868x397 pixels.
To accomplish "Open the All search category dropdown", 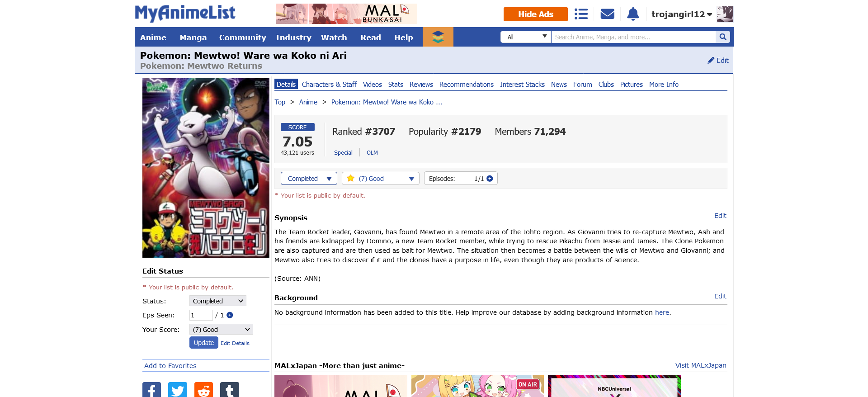I will coord(526,37).
